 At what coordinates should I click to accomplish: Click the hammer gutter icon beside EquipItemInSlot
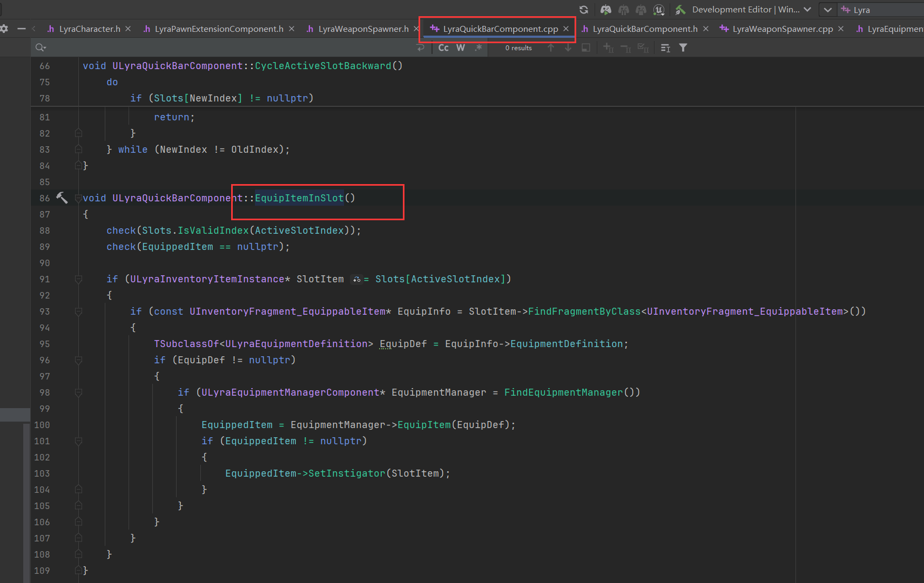62,198
